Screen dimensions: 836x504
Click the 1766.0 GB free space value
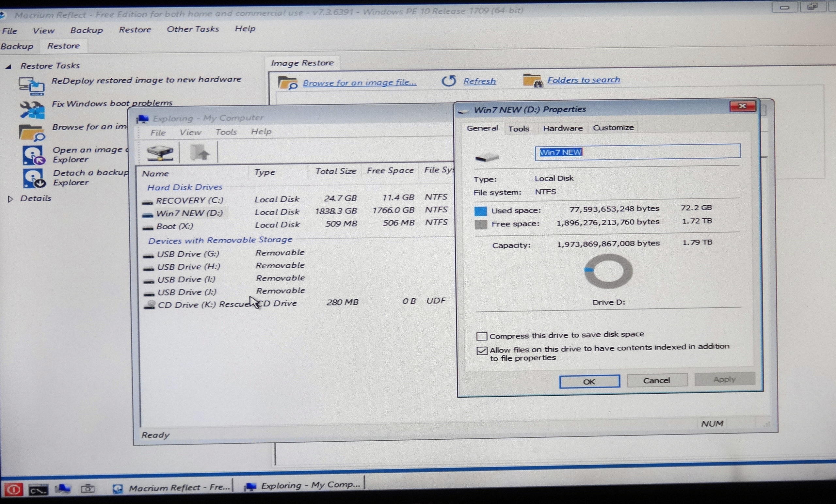coord(393,210)
